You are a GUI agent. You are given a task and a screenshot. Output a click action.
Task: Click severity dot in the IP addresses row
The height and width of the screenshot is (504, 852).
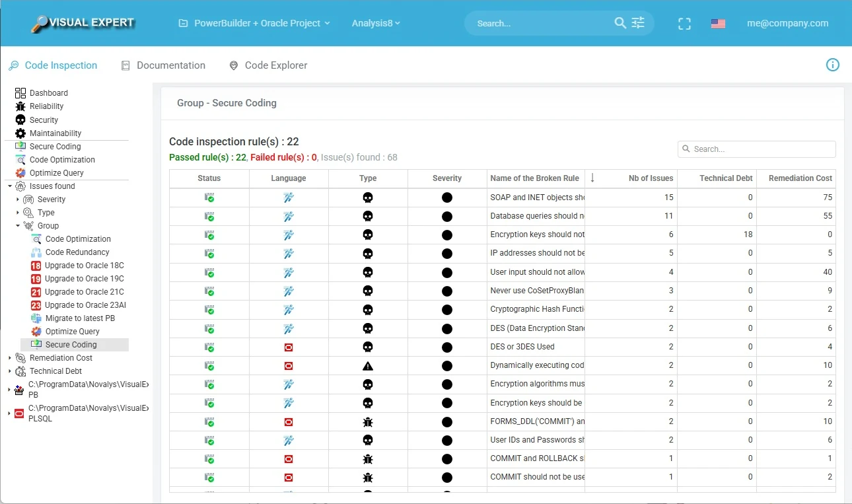click(447, 254)
